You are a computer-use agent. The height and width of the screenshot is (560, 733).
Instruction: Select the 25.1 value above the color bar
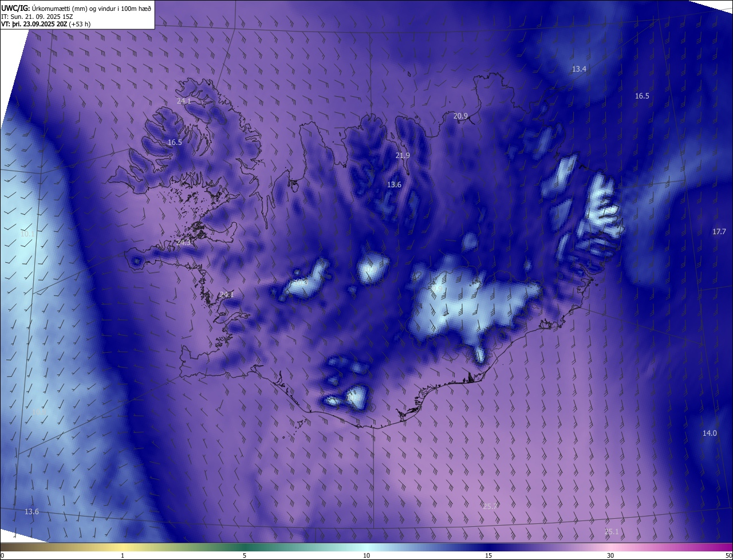[x=612, y=531]
